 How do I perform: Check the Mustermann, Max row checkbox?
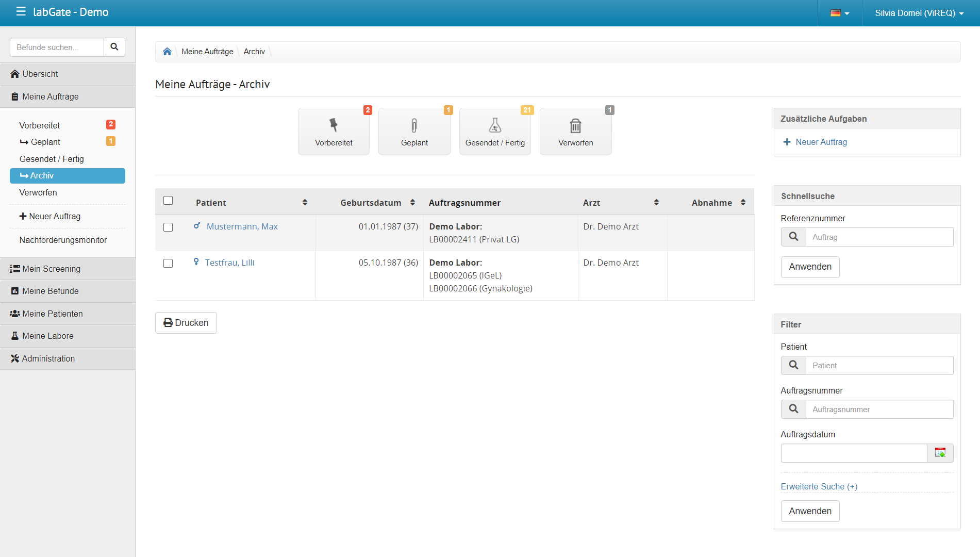click(x=168, y=227)
